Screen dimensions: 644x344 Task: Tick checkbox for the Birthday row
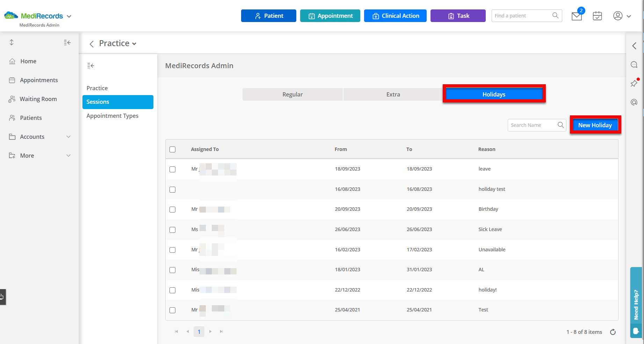173,209
